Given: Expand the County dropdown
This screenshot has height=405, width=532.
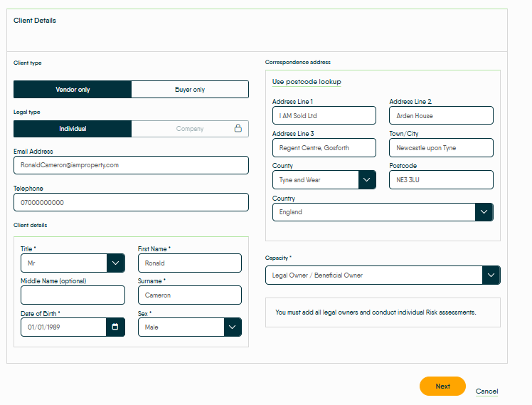Looking at the screenshot, I should pos(367,179).
